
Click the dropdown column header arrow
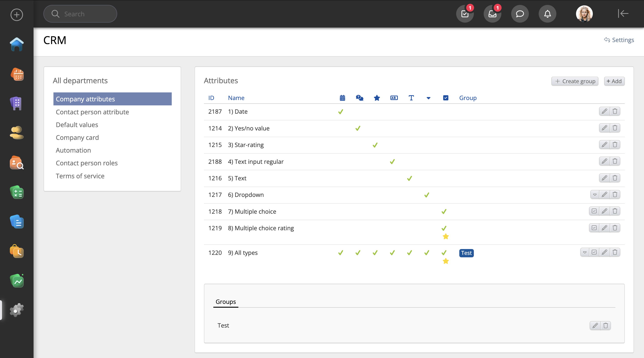(428, 98)
